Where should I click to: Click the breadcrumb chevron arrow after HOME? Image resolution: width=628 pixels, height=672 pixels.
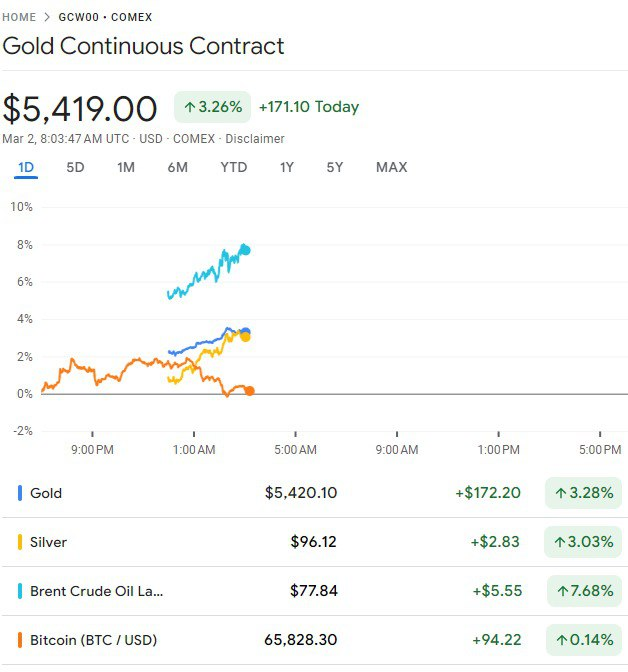(47, 17)
